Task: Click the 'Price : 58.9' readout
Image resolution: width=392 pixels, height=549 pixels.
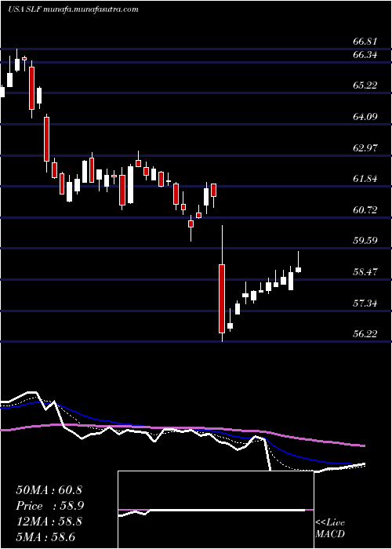Action: tap(50, 506)
